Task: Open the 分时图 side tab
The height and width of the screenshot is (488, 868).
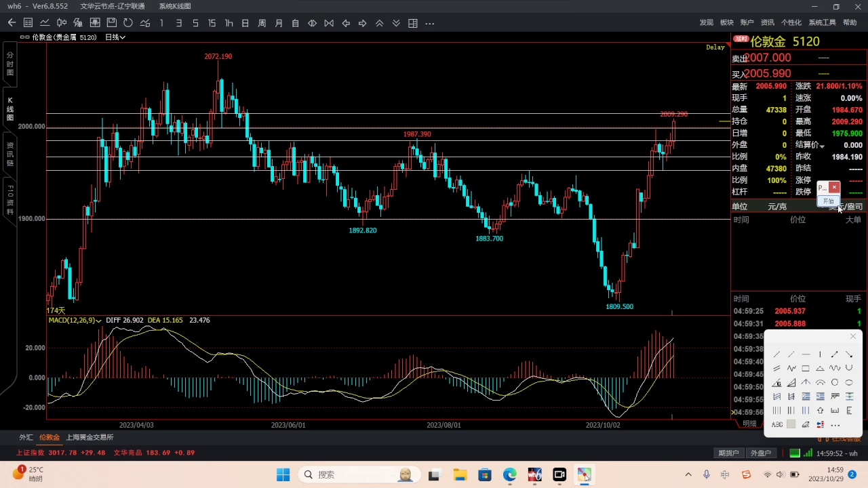Action: [9, 63]
